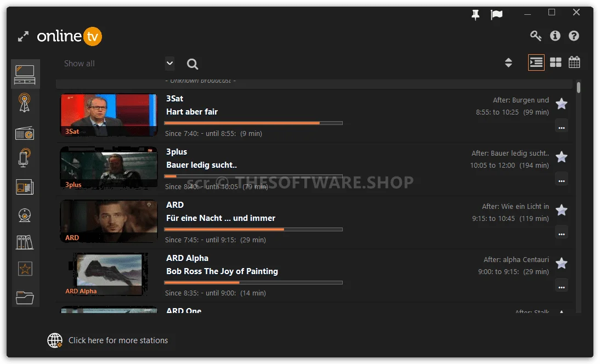Open the webcam section in sidebar

(25, 215)
